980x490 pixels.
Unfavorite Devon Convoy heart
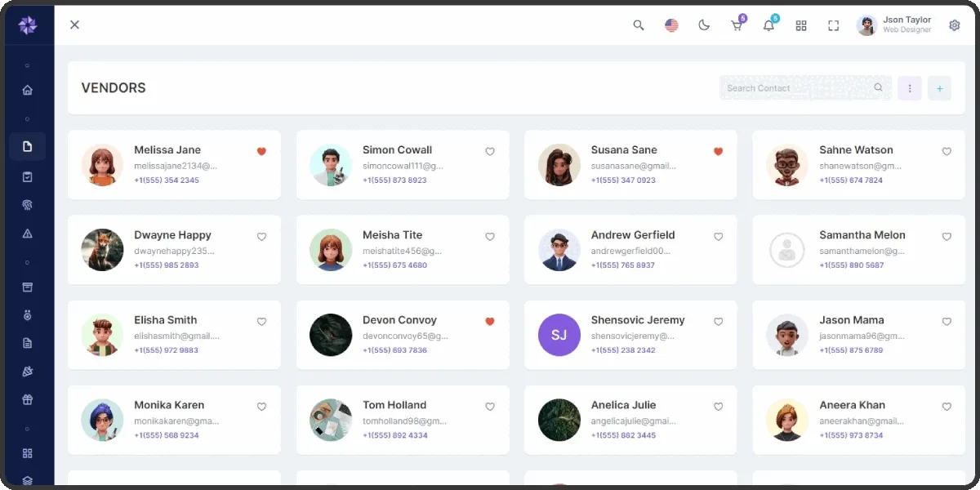click(490, 322)
